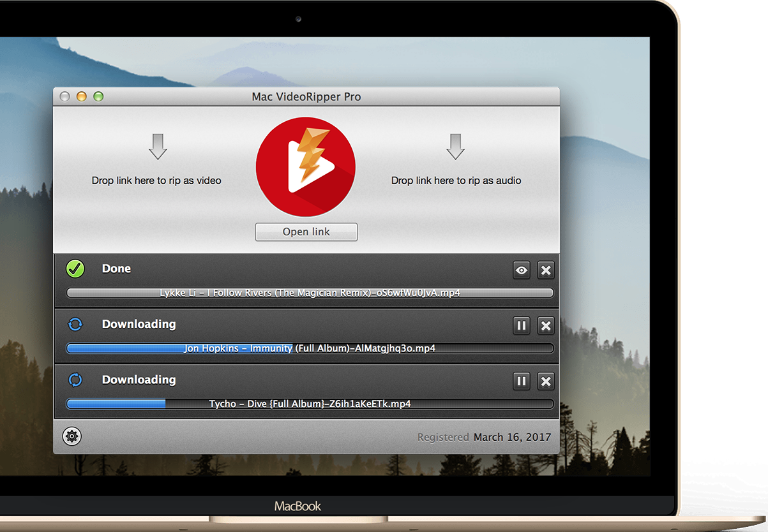
Task: Click the Tycho Dive progress bar
Action: pos(310,404)
